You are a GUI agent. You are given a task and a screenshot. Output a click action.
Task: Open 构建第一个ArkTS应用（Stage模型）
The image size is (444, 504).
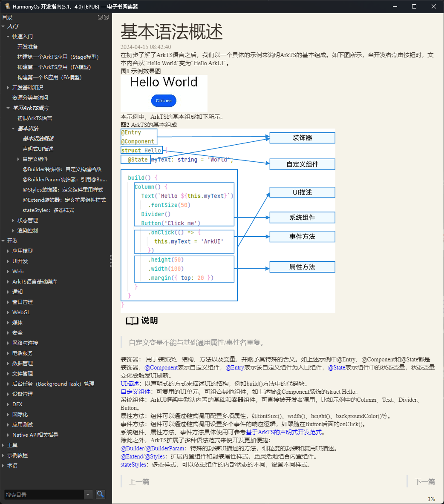pyautogui.click(x=58, y=57)
